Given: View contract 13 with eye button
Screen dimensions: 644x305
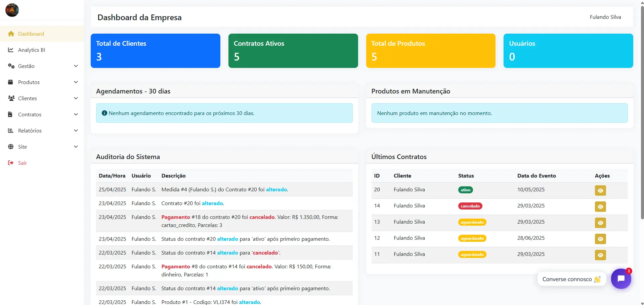Looking at the screenshot, I should point(600,223).
